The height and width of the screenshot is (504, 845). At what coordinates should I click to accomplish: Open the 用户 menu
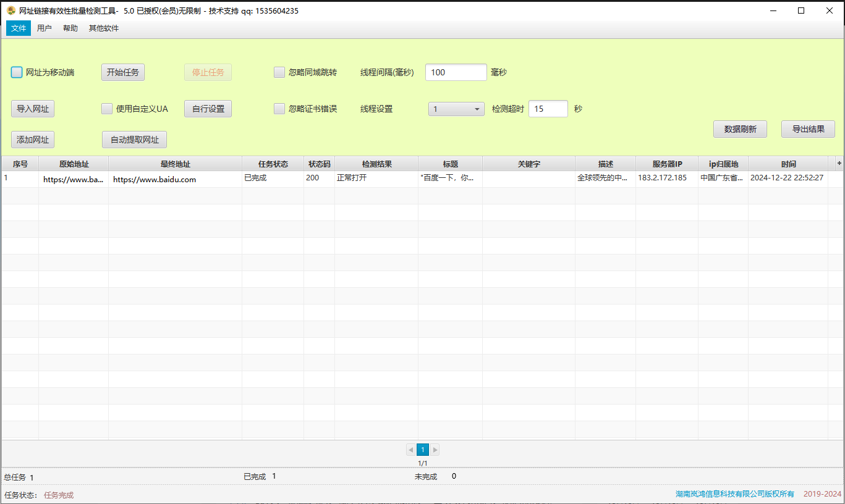(x=45, y=28)
